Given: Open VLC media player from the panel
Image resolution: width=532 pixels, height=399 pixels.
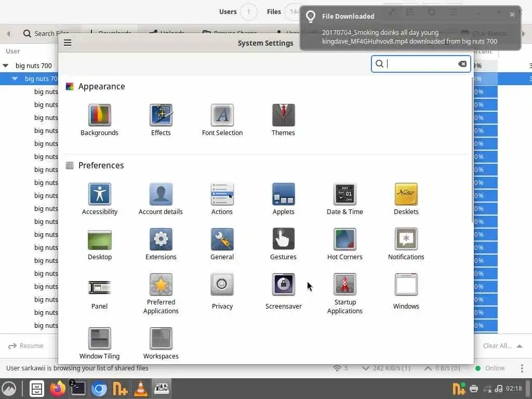Looking at the screenshot, I should tap(140, 389).
